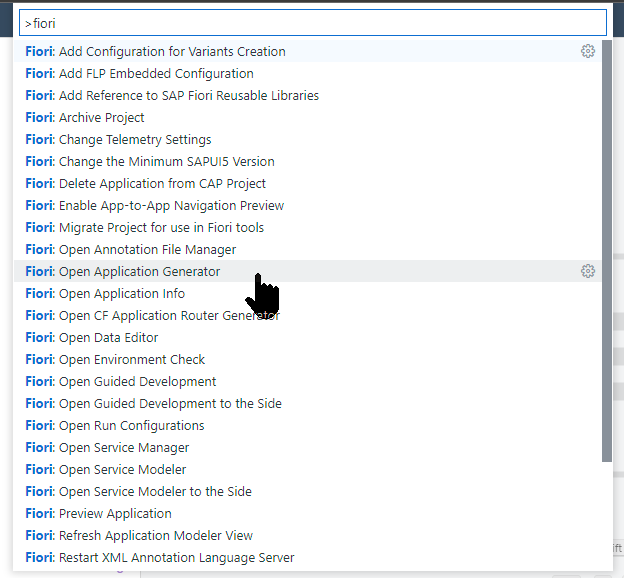Click gear icon for Open Application Generator

pyautogui.click(x=587, y=271)
